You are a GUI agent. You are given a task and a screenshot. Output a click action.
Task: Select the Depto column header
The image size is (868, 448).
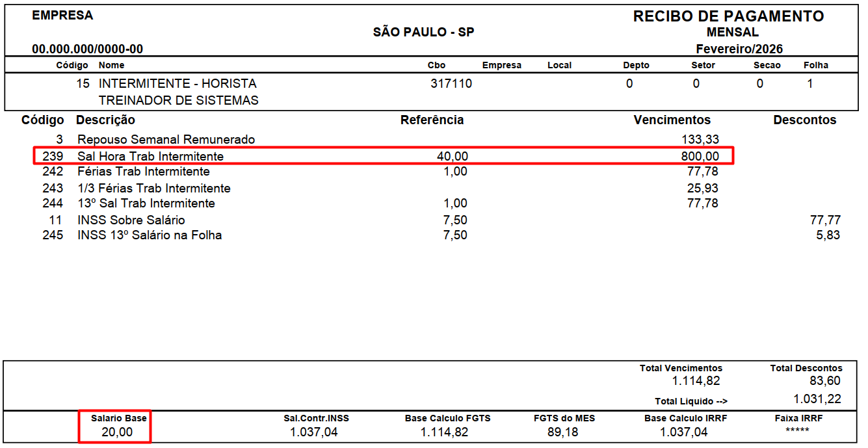tap(636, 65)
